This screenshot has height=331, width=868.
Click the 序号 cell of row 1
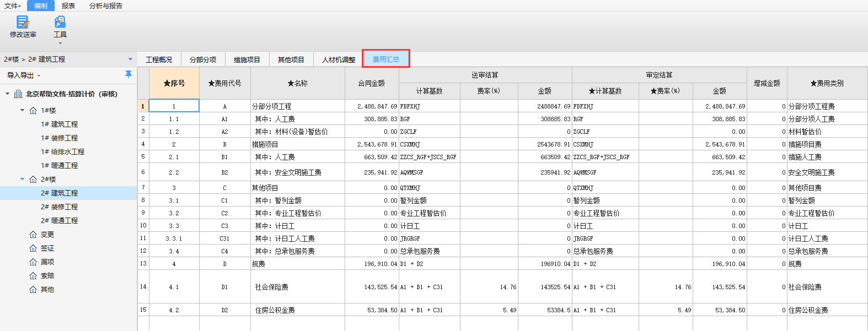click(174, 106)
